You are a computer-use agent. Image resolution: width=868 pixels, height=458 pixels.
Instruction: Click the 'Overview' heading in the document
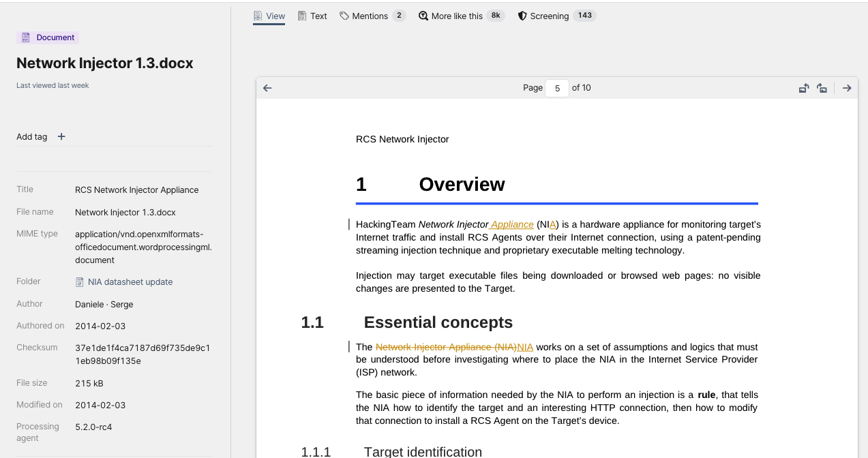point(462,185)
